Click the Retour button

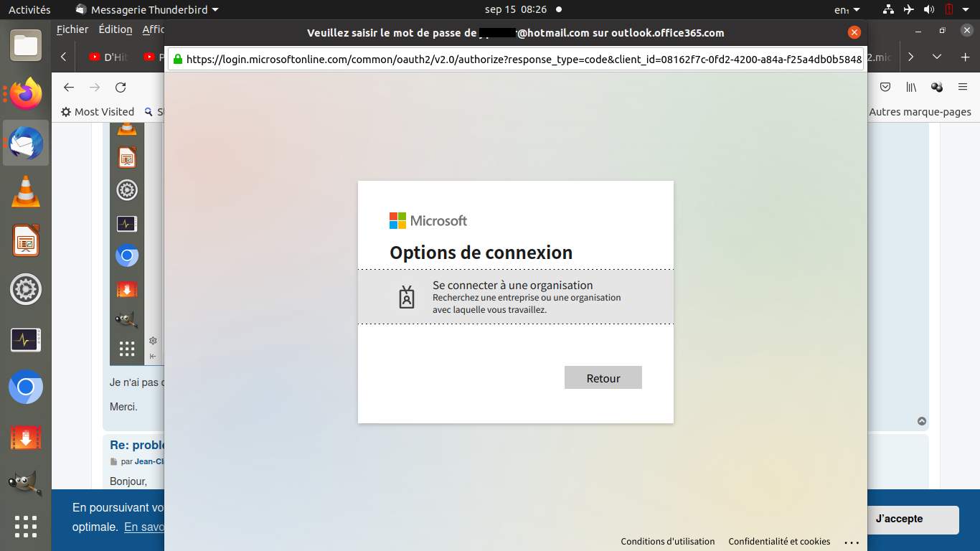(x=603, y=378)
